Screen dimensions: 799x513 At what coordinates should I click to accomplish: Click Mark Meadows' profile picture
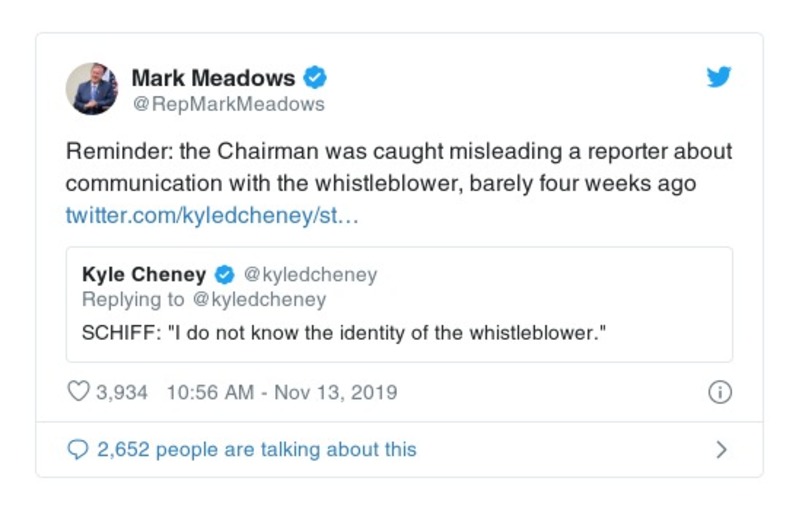92,89
